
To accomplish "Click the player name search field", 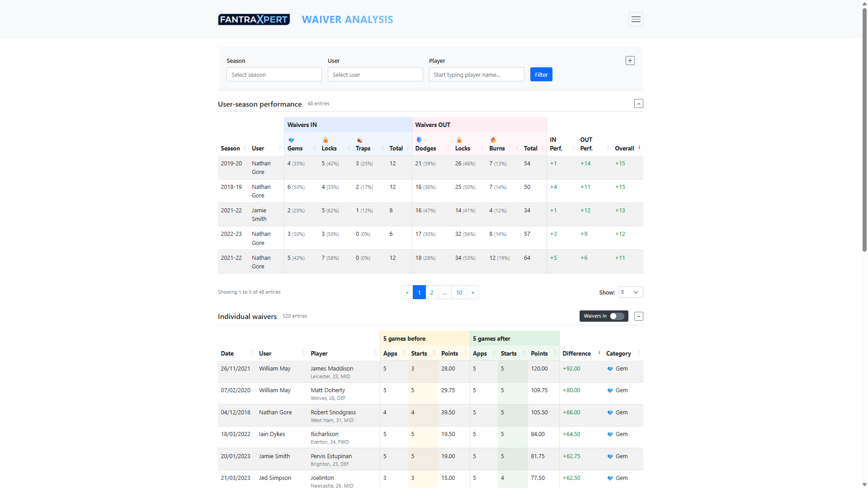I will [x=476, y=75].
